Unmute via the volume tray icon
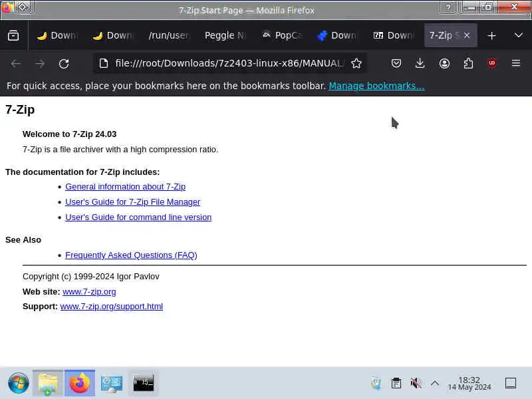 click(x=416, y=384)
